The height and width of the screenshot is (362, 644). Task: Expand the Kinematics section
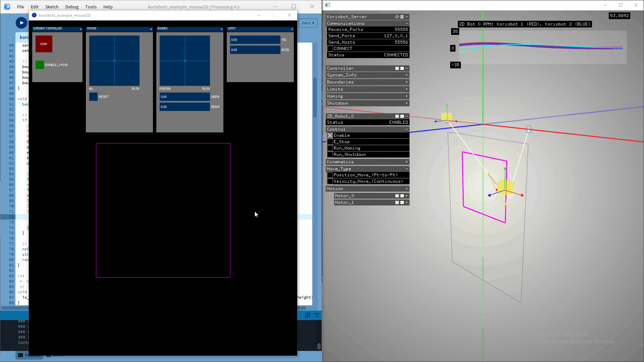tap(407, 162)
